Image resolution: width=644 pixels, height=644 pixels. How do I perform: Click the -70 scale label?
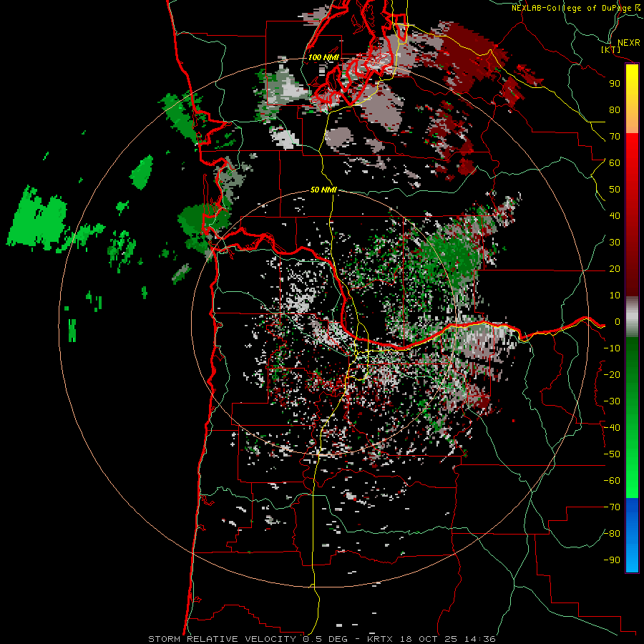point(612,507)
